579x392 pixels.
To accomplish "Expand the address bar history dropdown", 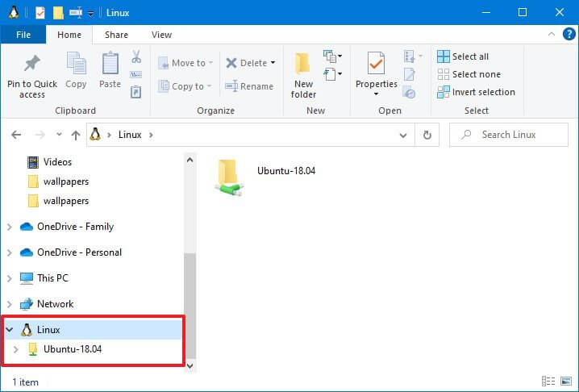I will tap(403, 136).
